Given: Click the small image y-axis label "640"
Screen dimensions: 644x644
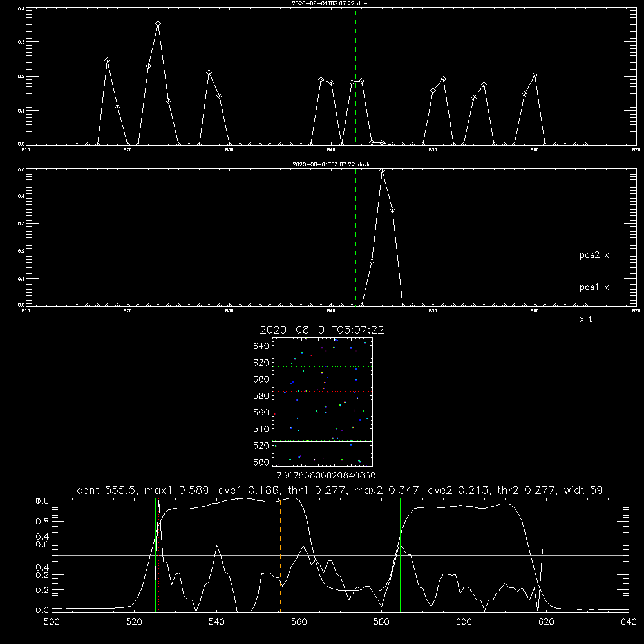Looking at the screenshot, I should click(x=261, y=346).
